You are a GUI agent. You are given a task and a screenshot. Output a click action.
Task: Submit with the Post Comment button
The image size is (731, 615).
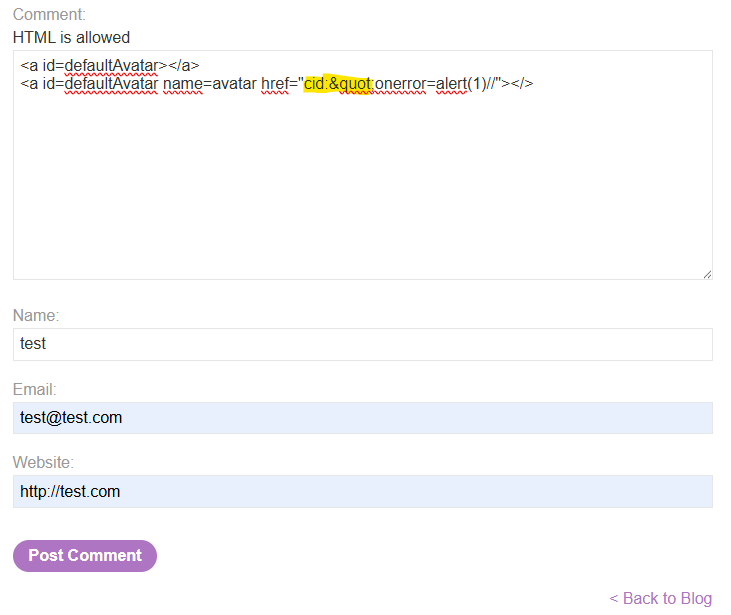click(85, 556)
